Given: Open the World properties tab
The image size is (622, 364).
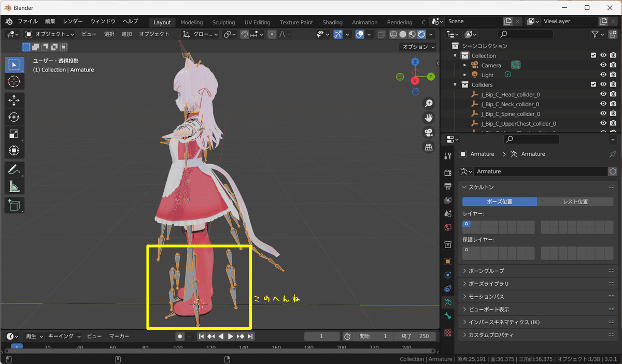Looking at the screenshot, I should tap(448, 227).
